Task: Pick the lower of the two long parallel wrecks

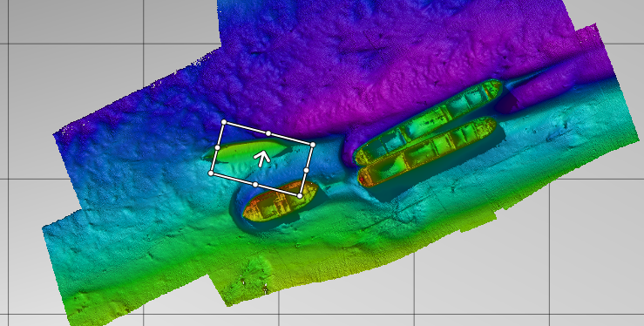Action: tap(427, 153)
